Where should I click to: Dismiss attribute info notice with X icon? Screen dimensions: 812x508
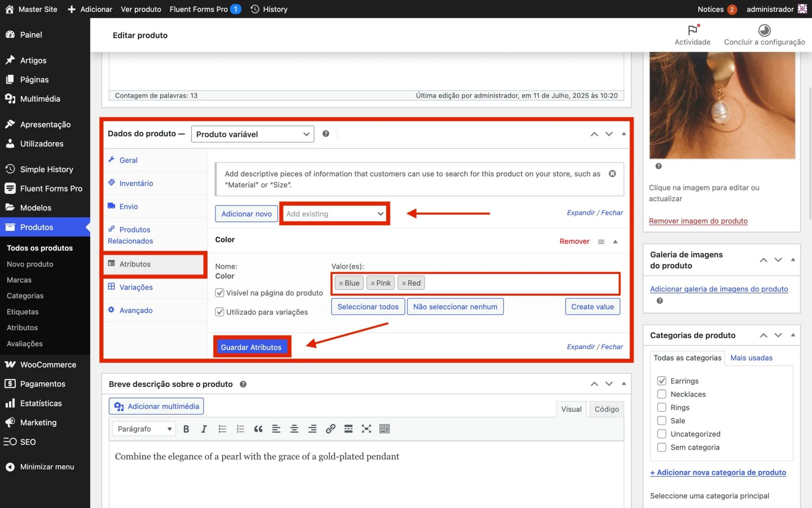pyautogui.click(x=612, y=174)
